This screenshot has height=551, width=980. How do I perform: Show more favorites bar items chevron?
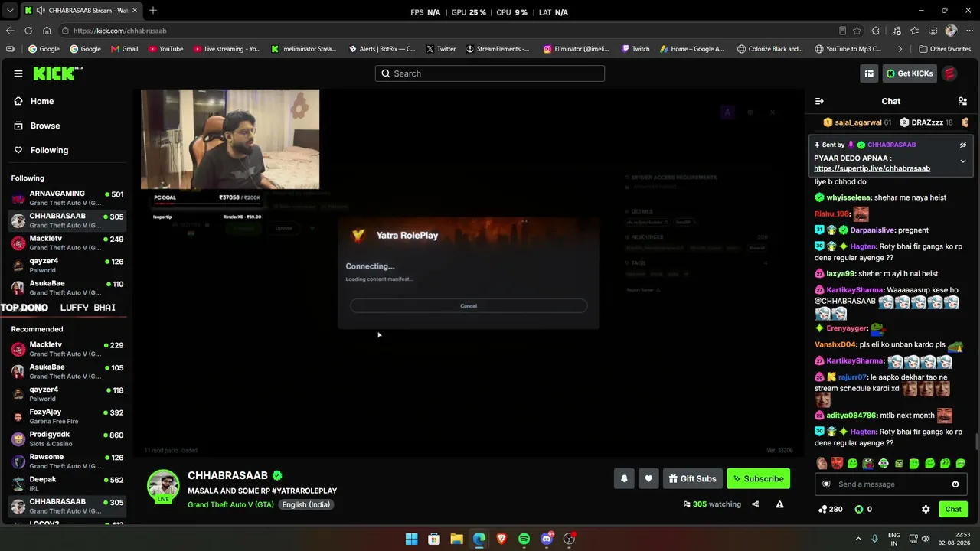pos(900,49)
